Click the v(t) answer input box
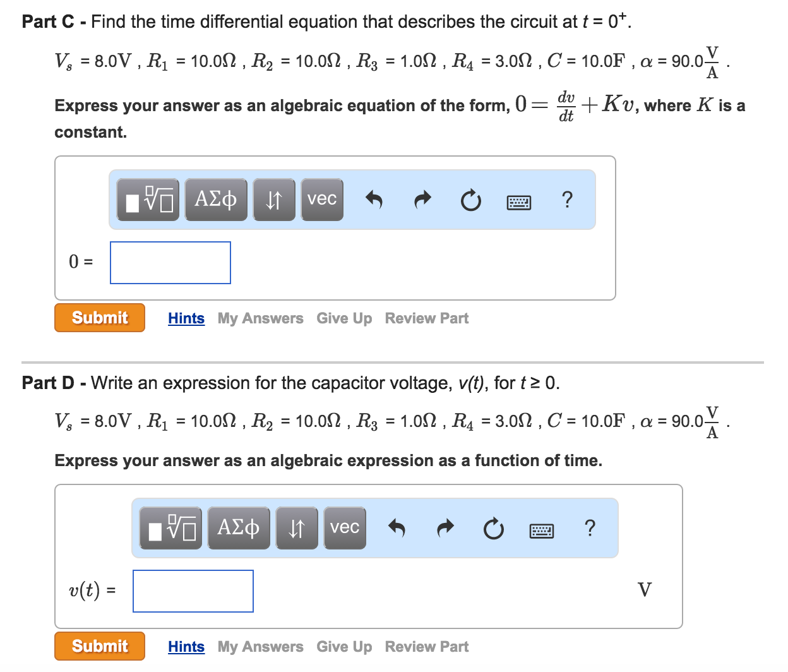788x672 pixels. pos(193,591)
